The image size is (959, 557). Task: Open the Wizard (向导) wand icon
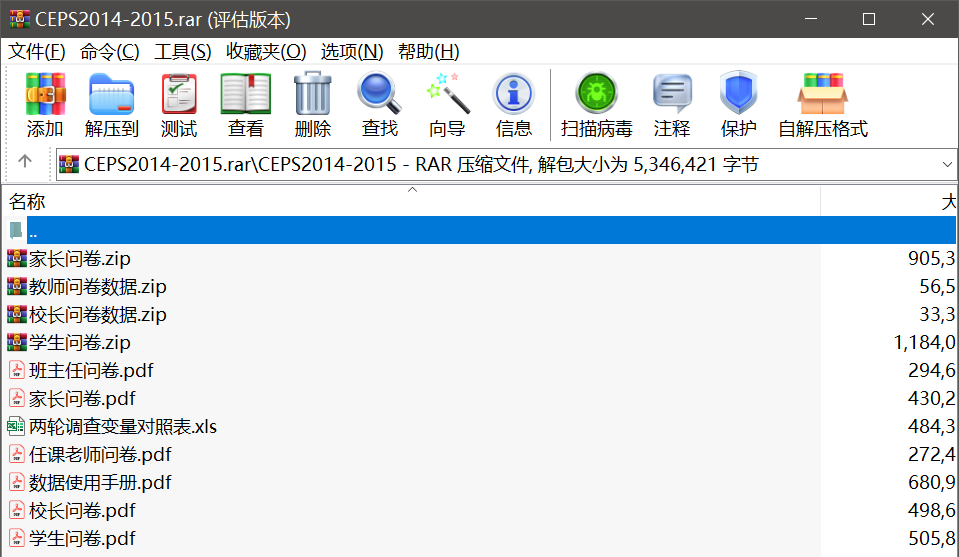(447, 94)
